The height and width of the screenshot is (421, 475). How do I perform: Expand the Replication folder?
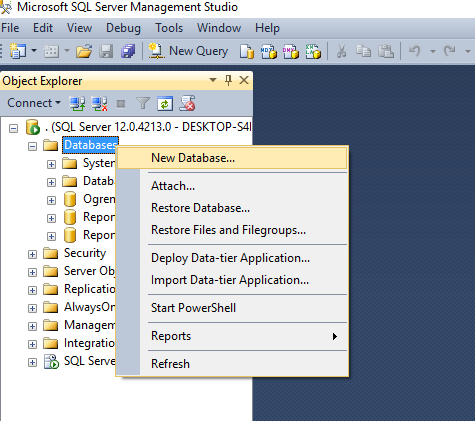coord(32,290)
